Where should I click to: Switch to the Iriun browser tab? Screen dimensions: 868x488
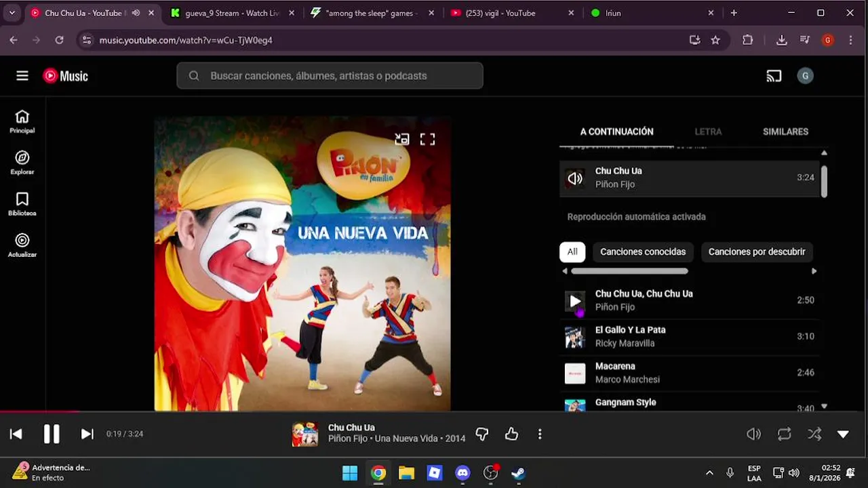pyautogui.click(x=652, y=13)
